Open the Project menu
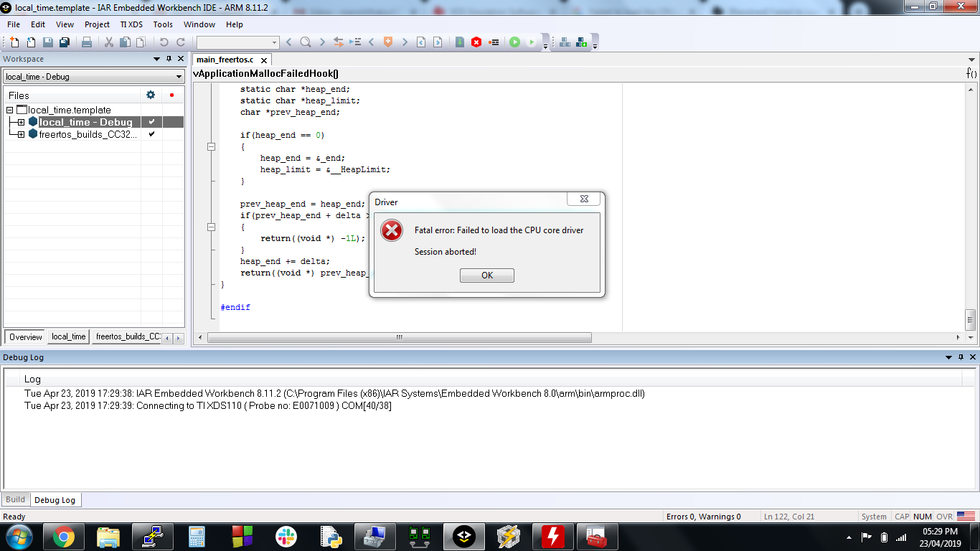This screenshot has width=980, height=551. [97, 24]
